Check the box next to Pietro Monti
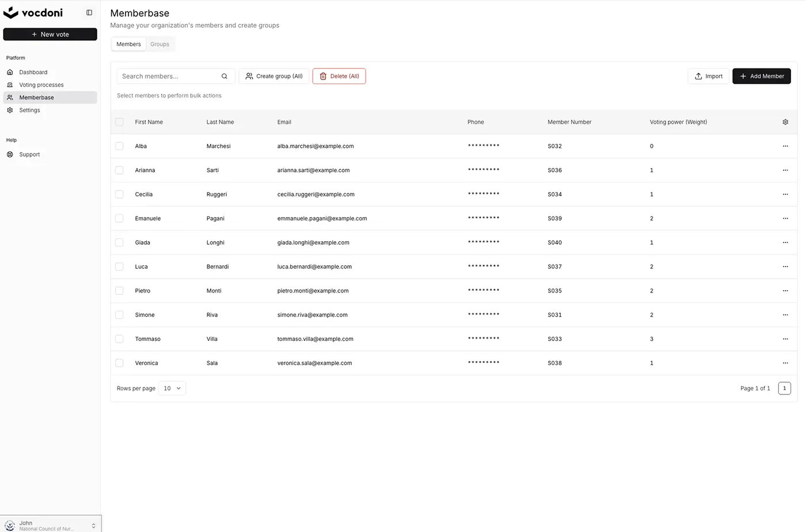This screenshot has width=806, height=532. click(x=119, y=291)
